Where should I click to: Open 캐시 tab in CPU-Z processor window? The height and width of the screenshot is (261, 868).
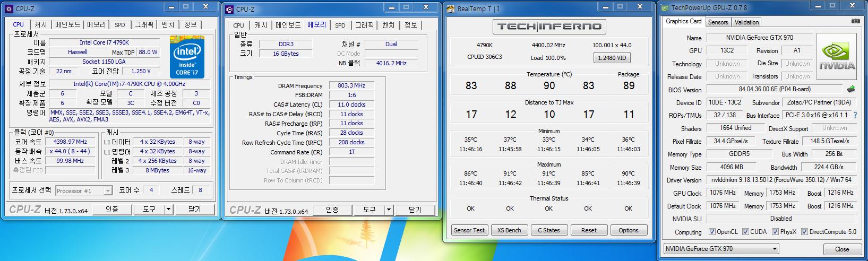point(40,24)
